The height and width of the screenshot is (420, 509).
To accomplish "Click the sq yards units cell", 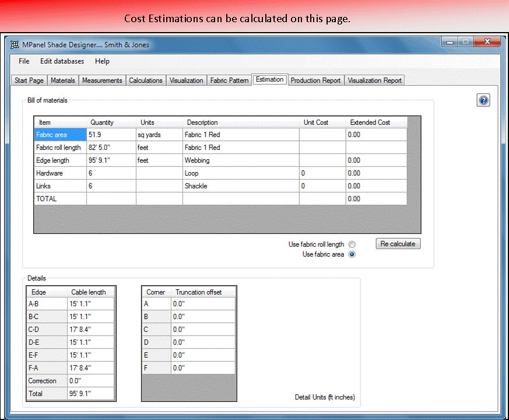I will point(159,135).
